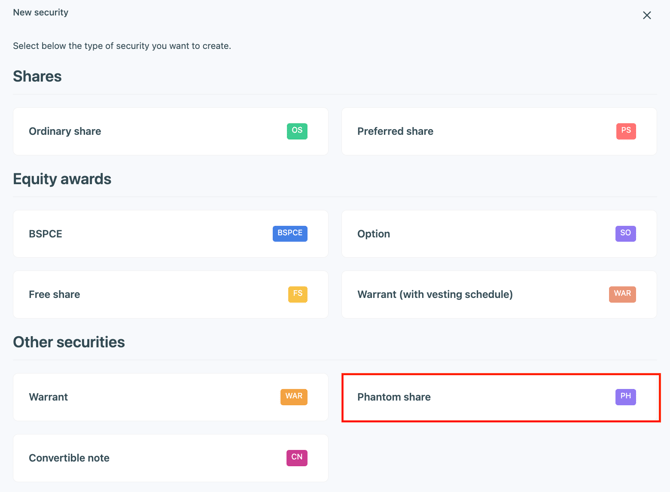Image resolution: width=670 pixels, height=492 pixels.
Task: Click the orange WAR badge under Other securities
Action: tap(294, 397)
